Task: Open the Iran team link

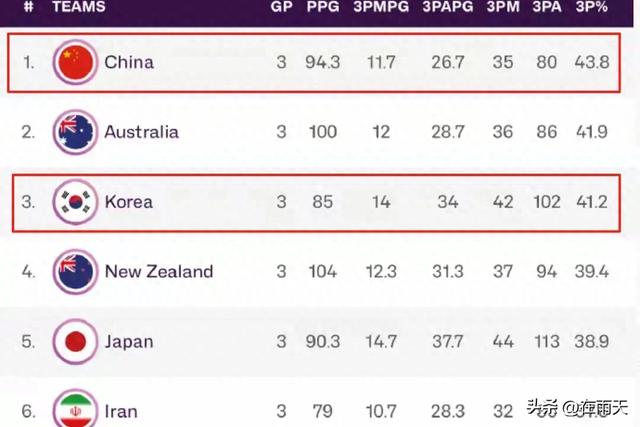Action: point(121,411)
